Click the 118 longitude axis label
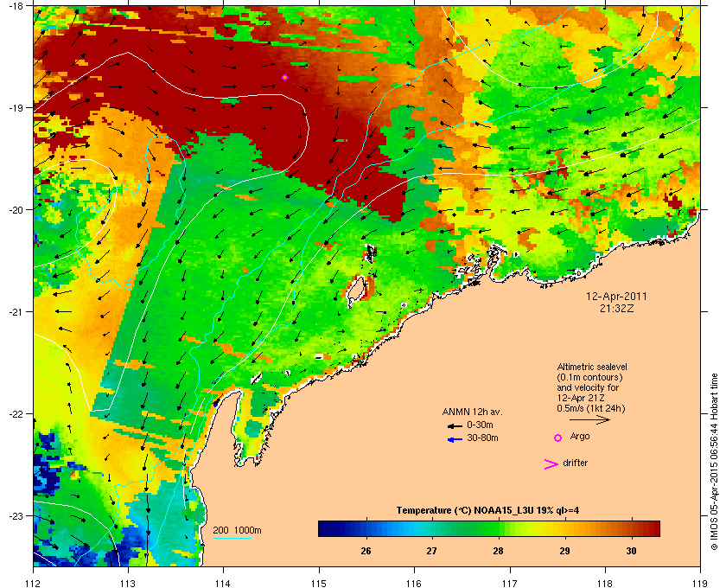Viewport: 726px width, 588px height. [x=605, y=583]
